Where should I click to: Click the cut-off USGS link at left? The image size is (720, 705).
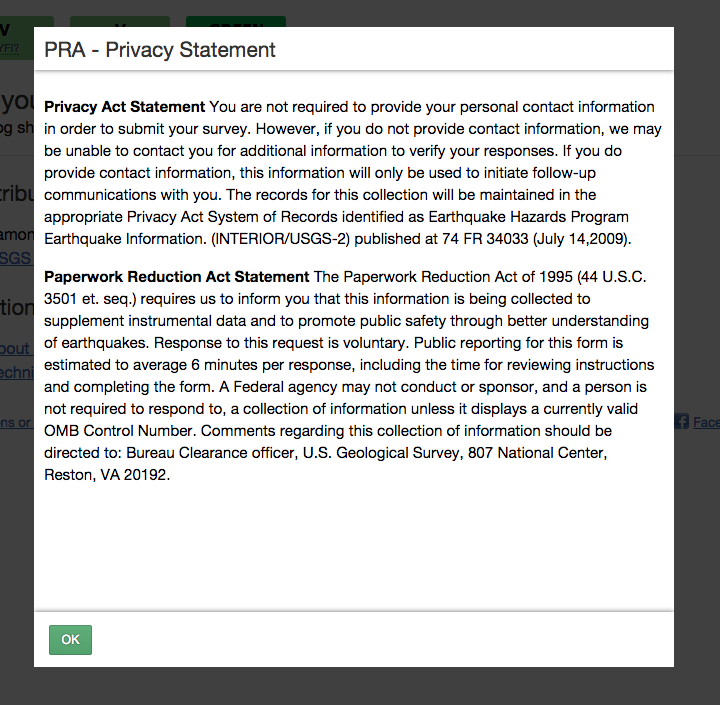16,258
